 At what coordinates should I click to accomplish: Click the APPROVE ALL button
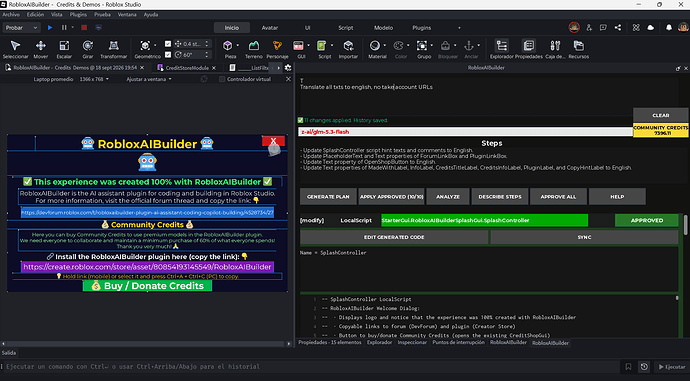pos(558,197)
